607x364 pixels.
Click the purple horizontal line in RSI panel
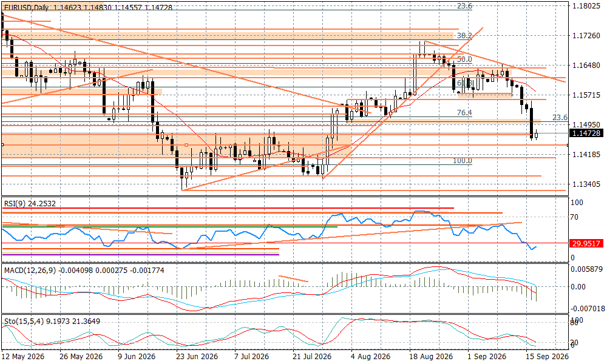(x=140, y=255)
